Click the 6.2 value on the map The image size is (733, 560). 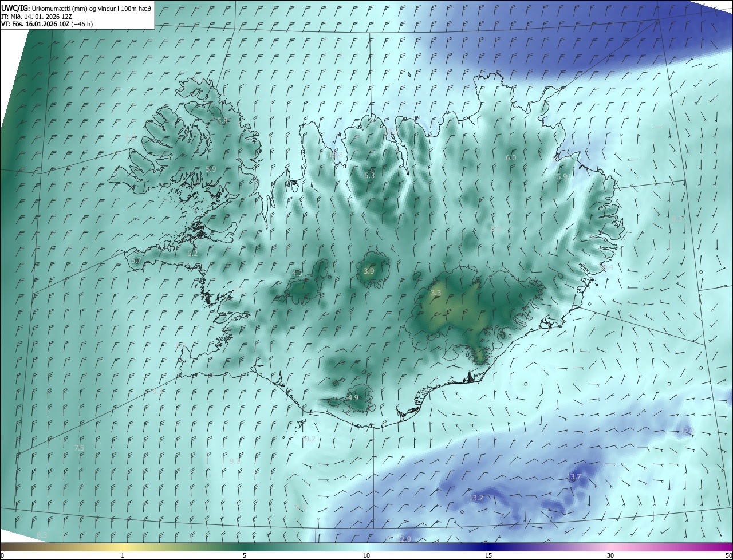[192, 253]
